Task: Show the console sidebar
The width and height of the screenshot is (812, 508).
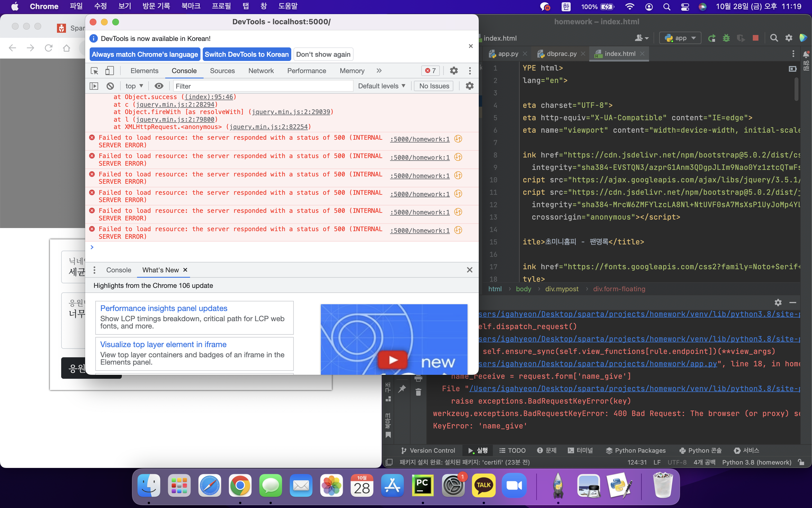Action: coord(94,86)
